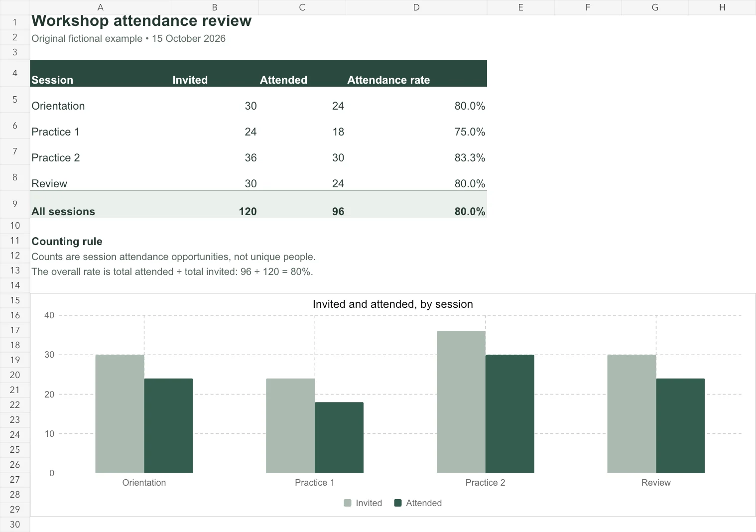The height and width of the screenshot is (532, 756).
Task: Click the chart title 'Invited and attended, by session'
Action: (x=393, y=304)
